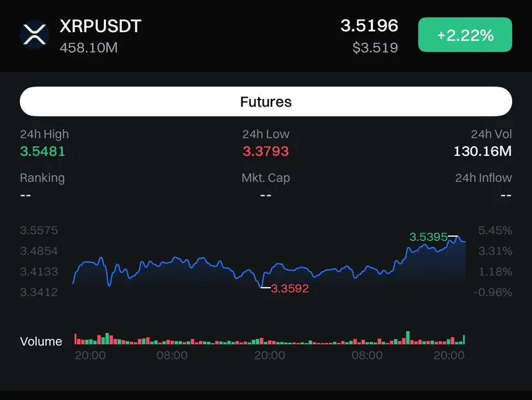This screenshot has height=400, width=532.
Task: Click the XRPUSDT pair title
Action: point(100,26)
